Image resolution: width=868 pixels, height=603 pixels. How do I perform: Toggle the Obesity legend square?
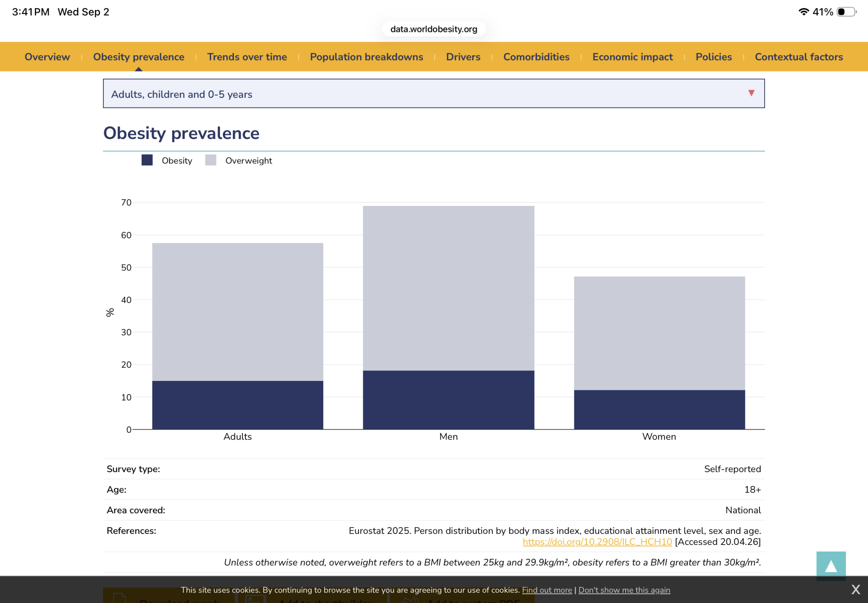click(147, 160)
